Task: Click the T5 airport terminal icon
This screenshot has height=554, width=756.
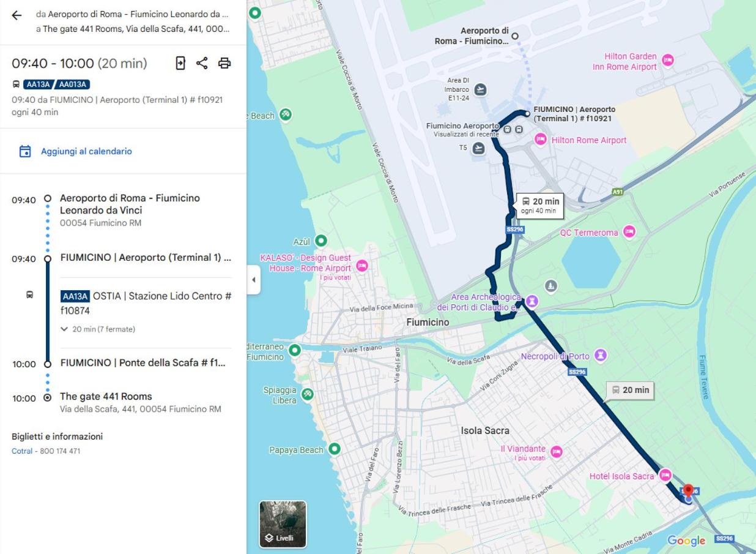Action: click(x=479, y=148)
